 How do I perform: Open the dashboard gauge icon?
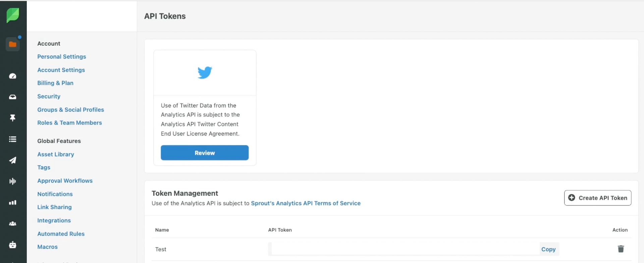13,76
